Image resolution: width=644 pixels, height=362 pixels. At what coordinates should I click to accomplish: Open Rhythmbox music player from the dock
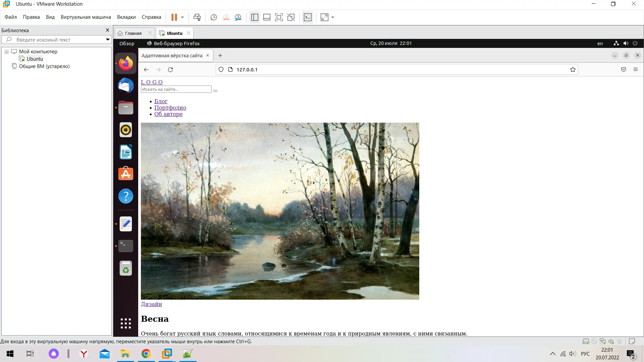(x=126, y=130)
